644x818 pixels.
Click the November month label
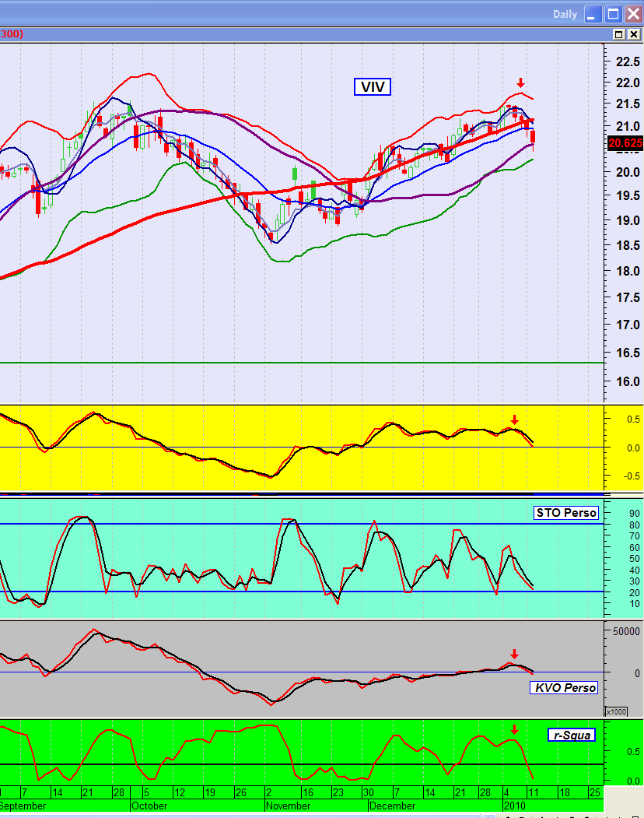coord(289,806)
